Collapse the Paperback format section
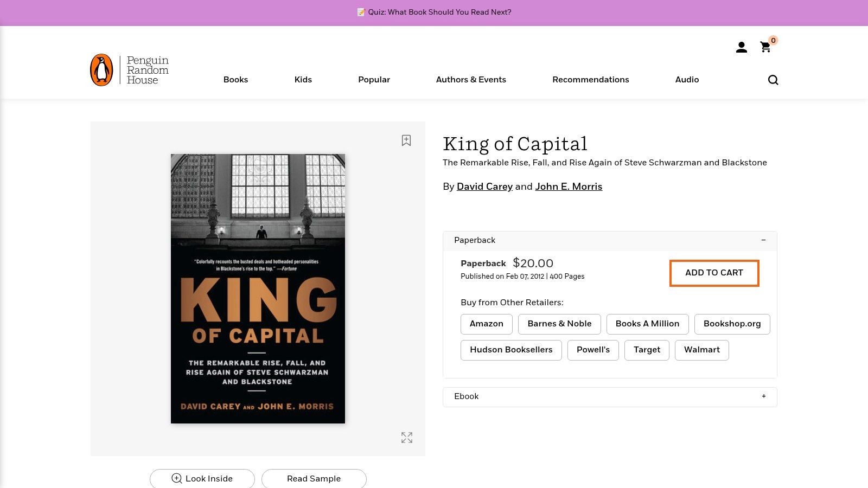 [610, 240]
